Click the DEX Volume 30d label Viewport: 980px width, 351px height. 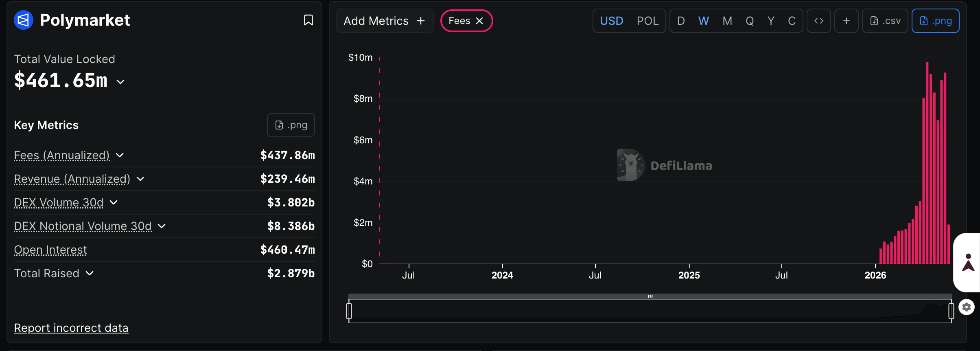(x=59, y=202)
